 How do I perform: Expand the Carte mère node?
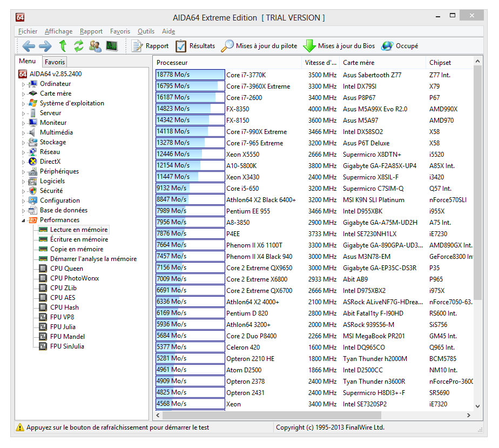pos(23,94)
